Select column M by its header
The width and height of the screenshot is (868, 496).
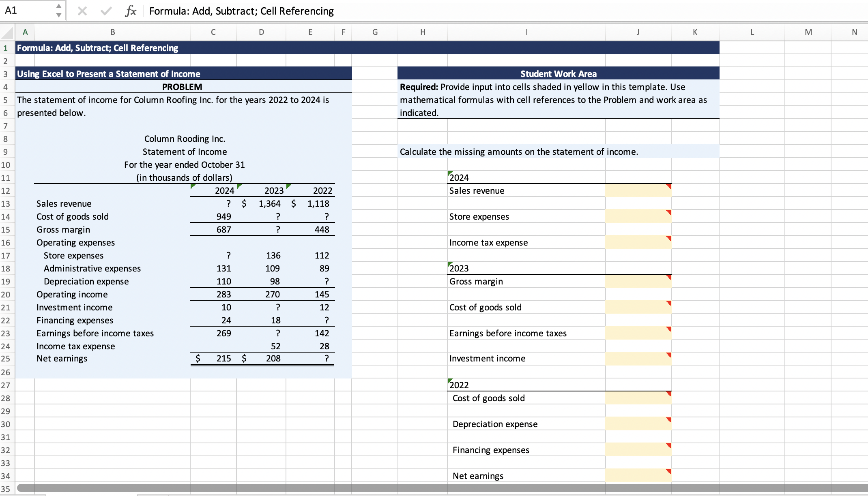(x=808, y=32)
